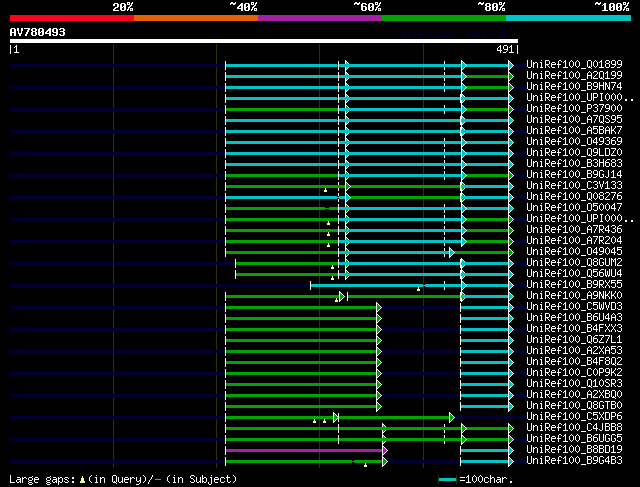Select hit label UniRef100_Q8GUM2
Image resolution: width=640 pixels, height=487 pixels.
coord(574,262)
